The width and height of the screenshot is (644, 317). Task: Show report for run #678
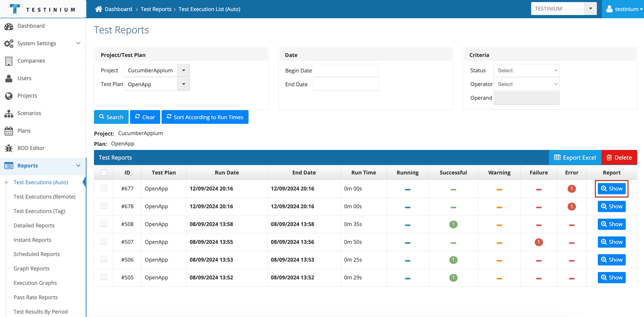(612, 206)
